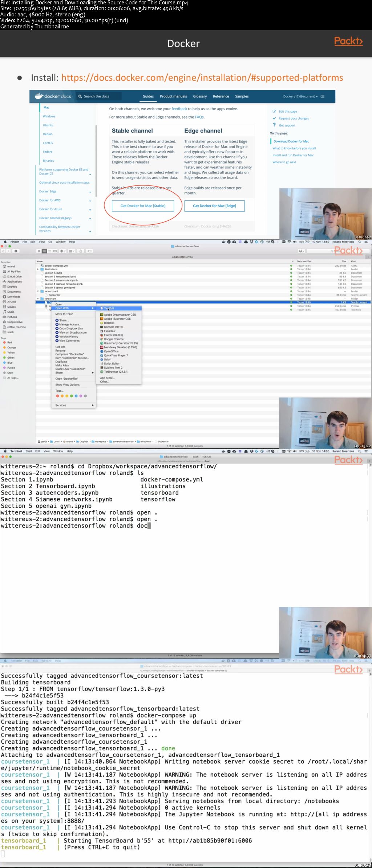Expand Docker for Azure section in docs sidebar

90,210
